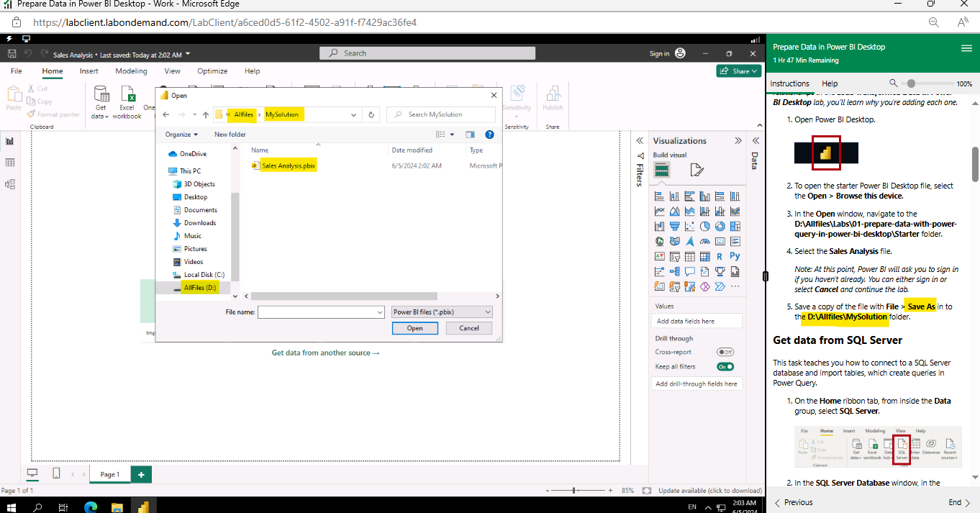Add new page with plus button
Image resolution: width=980 pixels, height=513 pixels.
141,474
